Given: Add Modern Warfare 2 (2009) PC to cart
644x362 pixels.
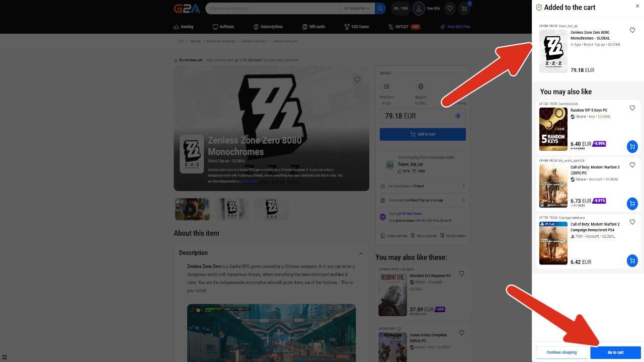Looking at the screenshot, I should pos(632,204).
